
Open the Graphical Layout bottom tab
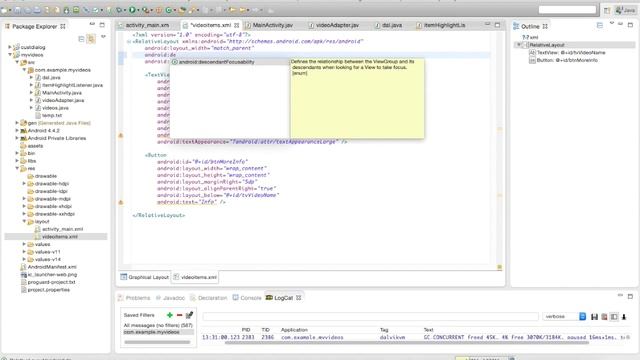(x=144, y=277)
